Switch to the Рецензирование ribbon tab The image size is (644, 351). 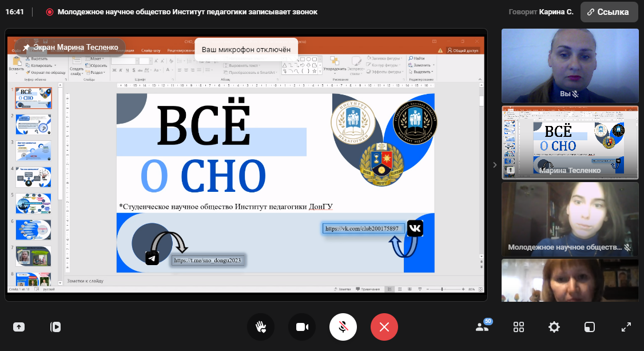pyautogui.click(x=181, y=50)
